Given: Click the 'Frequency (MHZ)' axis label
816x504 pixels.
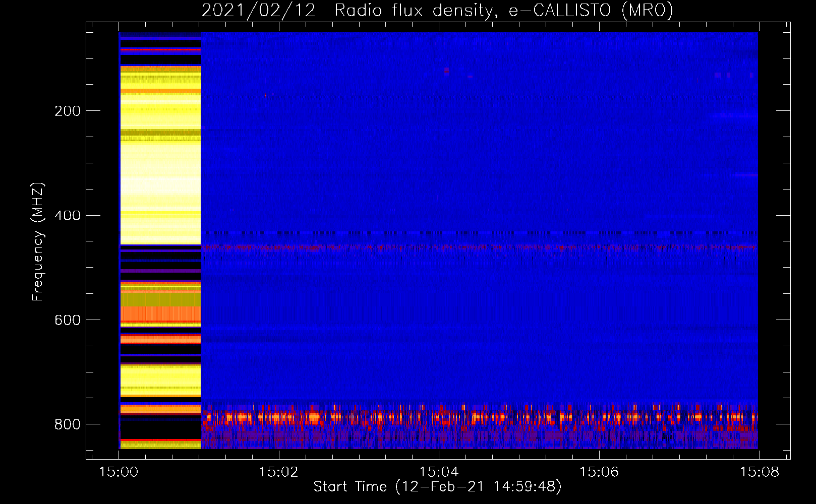Looking at the screenshot, I should (38, 242).
